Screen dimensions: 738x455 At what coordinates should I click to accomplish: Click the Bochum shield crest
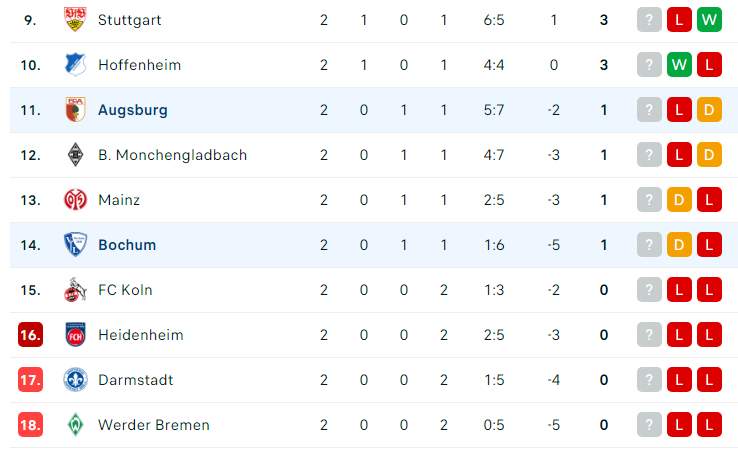[x=75, y=245]
